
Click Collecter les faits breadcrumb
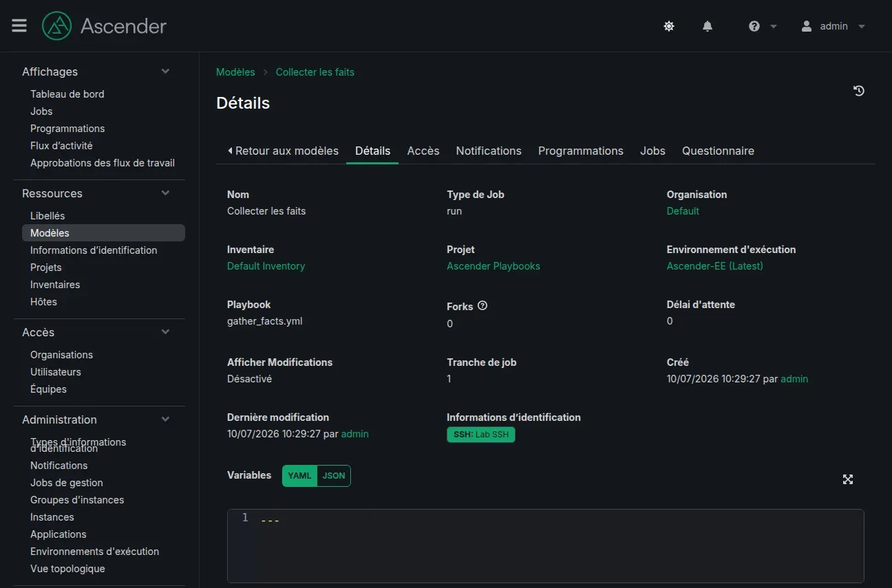coord(315,72)
